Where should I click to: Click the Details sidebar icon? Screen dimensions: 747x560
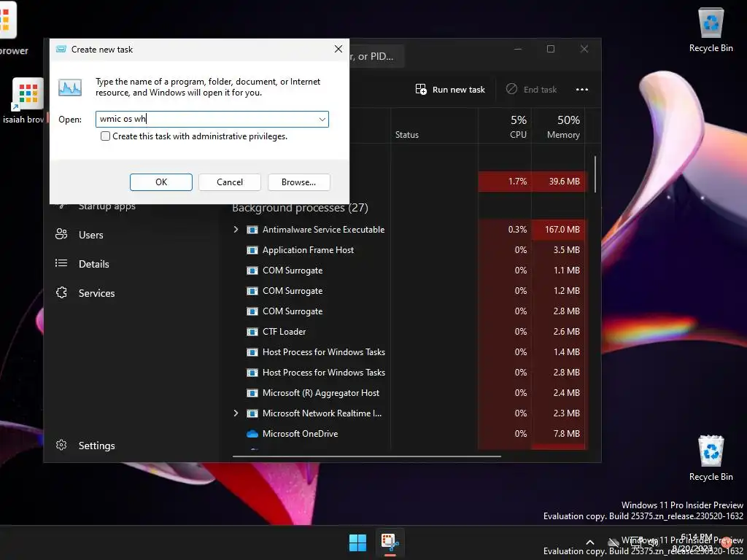click(x=61, y=263)
